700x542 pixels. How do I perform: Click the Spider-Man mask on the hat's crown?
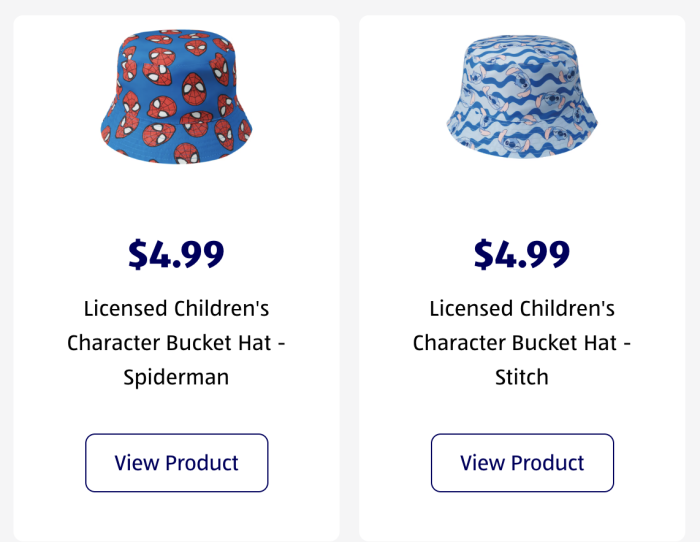(x=194, y=88)
